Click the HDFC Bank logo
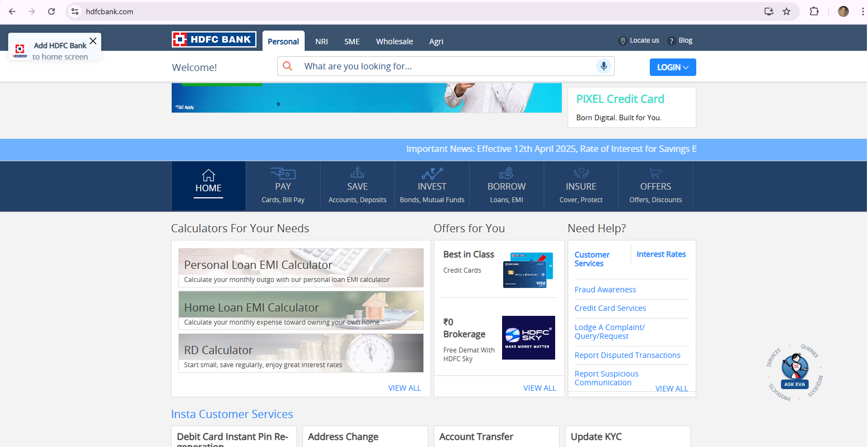The width and height of the screenshot is (868, 447). tap(214, 39)
